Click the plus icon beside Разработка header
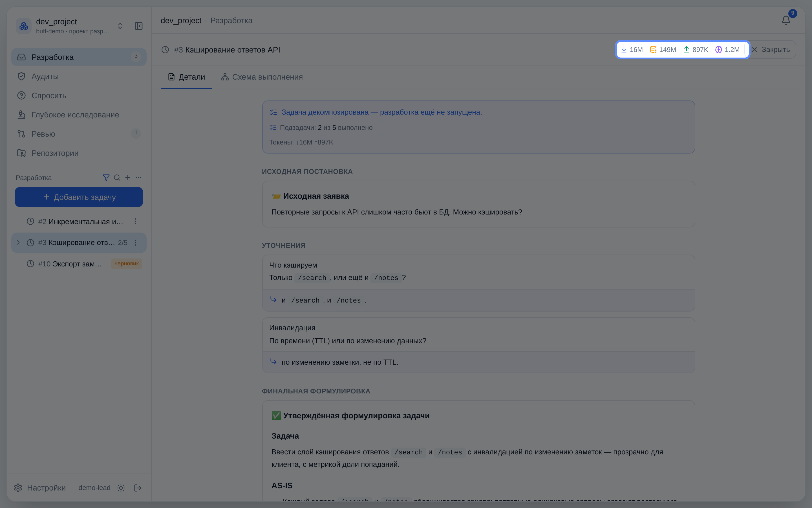The image size is (812, 508). 127,178
